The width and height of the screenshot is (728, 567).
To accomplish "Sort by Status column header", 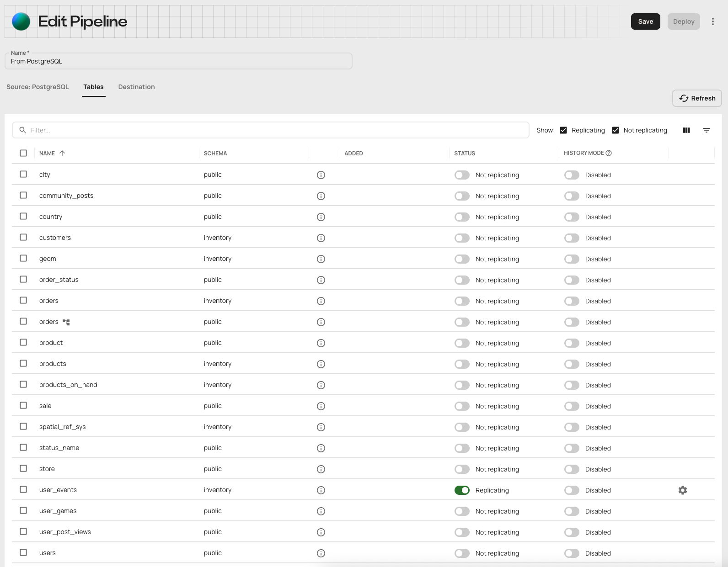I will pyautogui.click(x=465, y=154).
